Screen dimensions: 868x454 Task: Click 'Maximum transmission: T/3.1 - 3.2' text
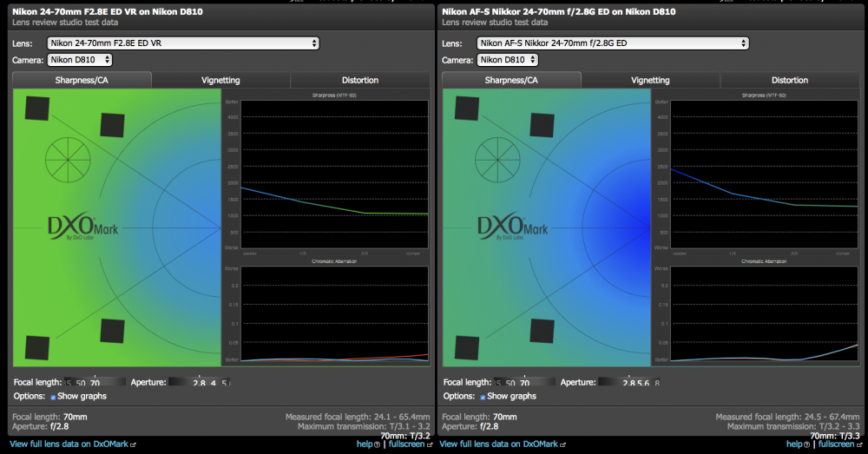click(x=364, y=426)
